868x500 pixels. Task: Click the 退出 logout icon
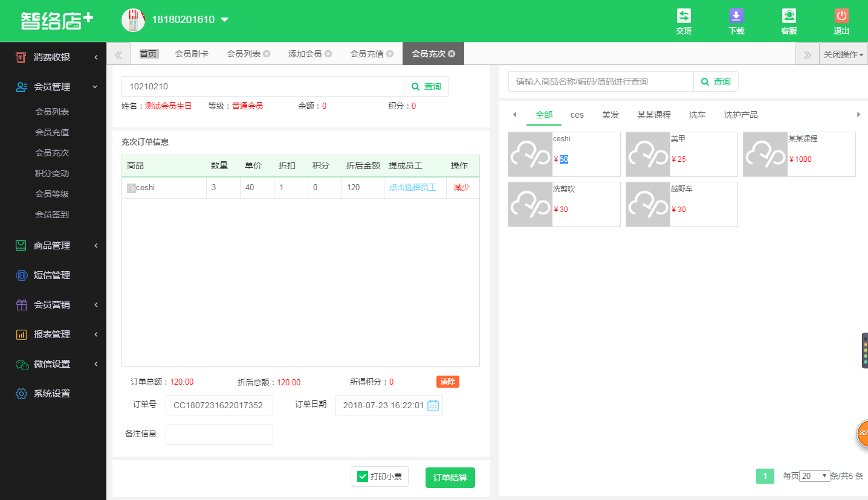pyautogui.click(x=841, y=17)
